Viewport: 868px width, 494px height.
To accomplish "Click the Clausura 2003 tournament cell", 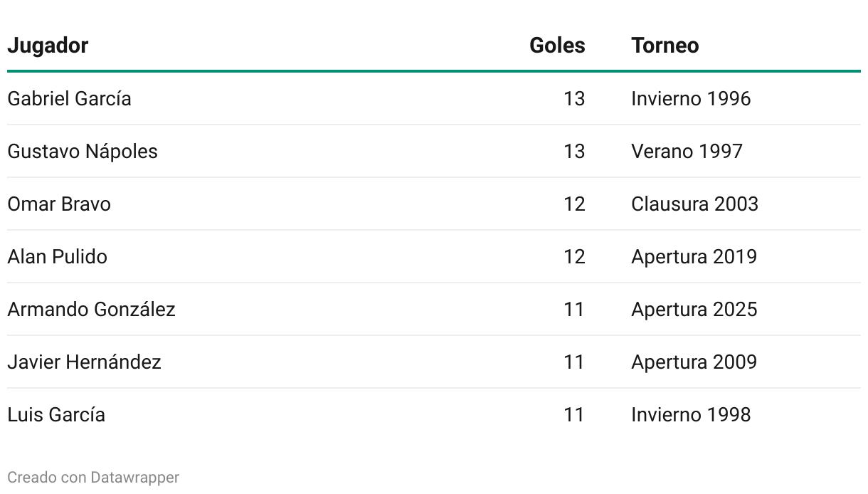I will (694, 204).
